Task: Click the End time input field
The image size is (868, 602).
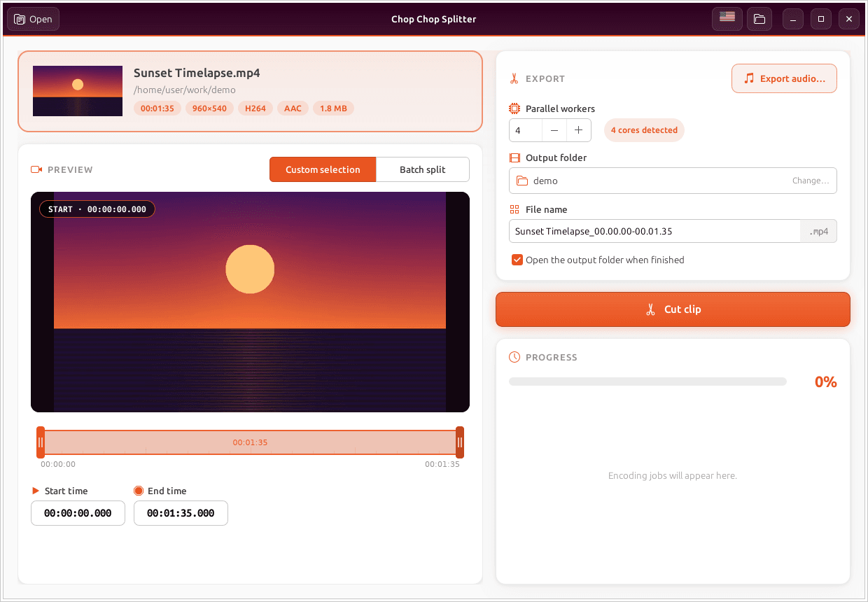Action: tap(181, 513)
